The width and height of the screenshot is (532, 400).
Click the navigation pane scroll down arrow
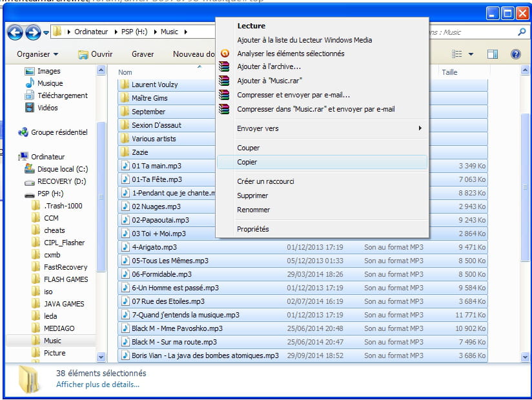point(101,357)
